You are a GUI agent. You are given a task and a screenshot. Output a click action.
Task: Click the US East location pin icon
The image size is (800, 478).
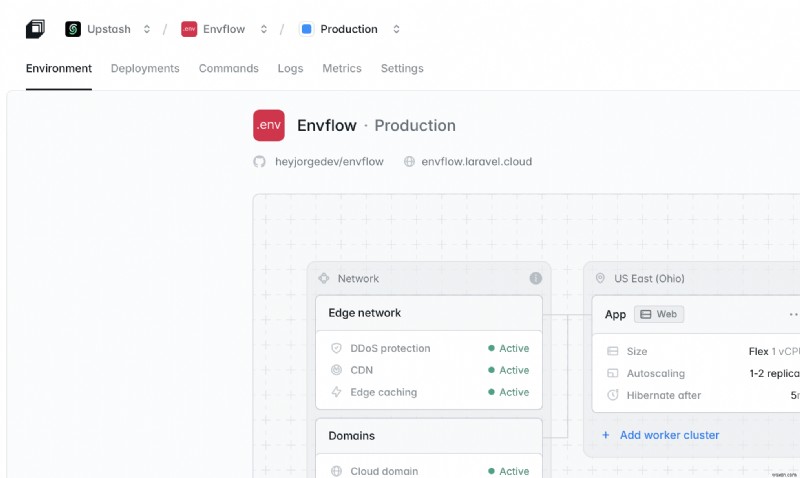(600, 278)
